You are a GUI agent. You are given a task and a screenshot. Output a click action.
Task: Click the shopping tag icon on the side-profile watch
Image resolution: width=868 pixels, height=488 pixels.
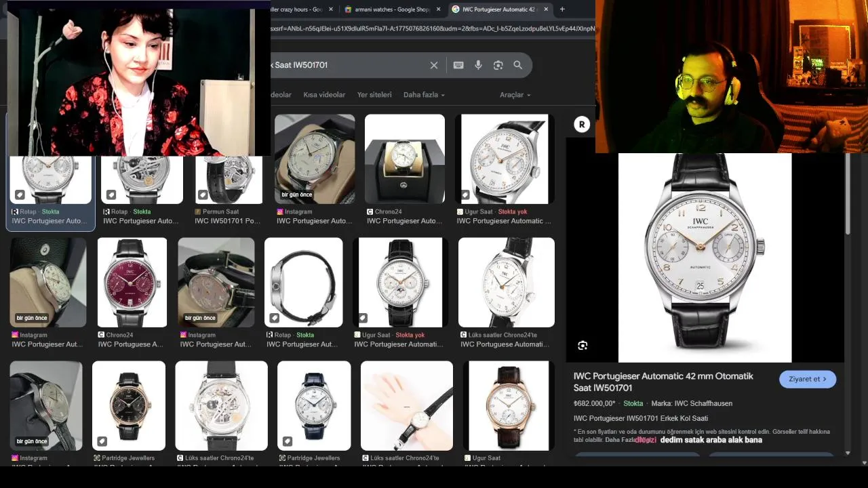tap(274, 318)
